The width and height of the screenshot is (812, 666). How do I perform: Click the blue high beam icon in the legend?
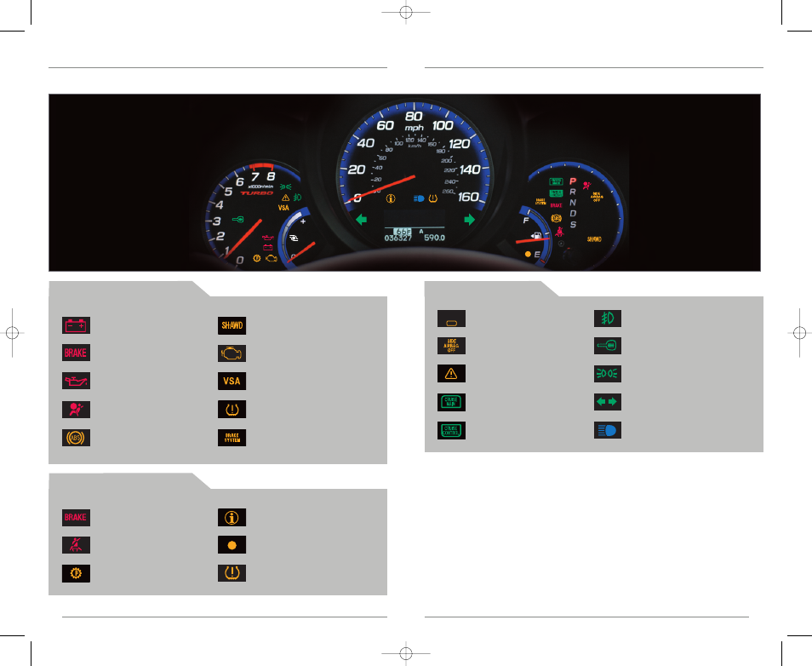(x=608, y=431)
